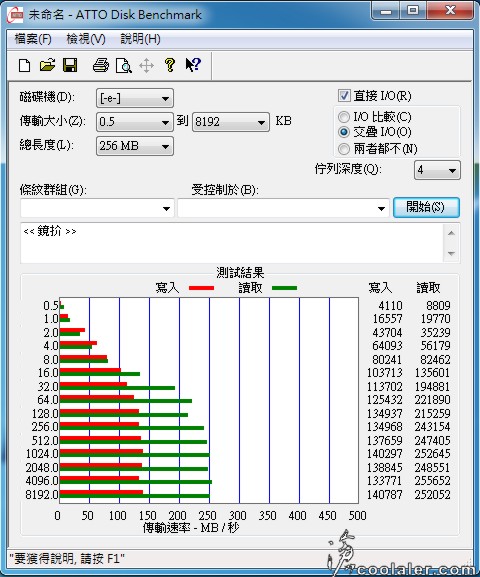Click the 測試結果 heading
Screen dimensions: 480x577
pyautogui.click(x=240, y=273)
